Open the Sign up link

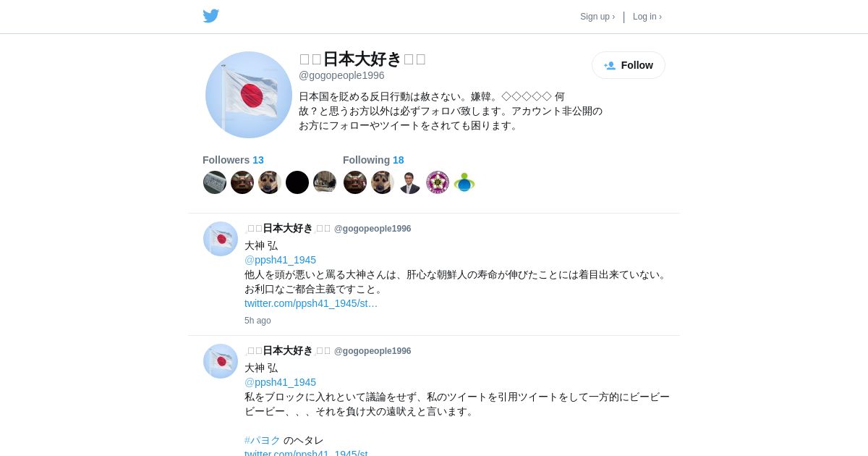pyautogui.click(x=597, y=17)
